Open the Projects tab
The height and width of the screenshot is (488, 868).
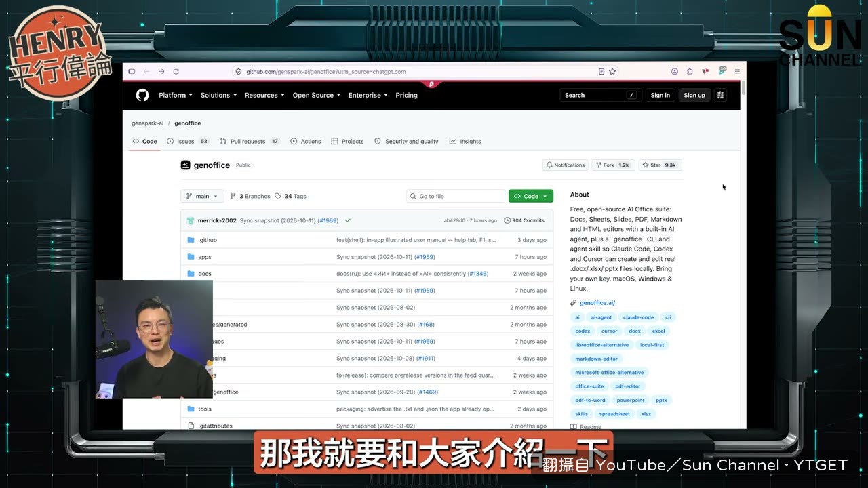point(348,142)
